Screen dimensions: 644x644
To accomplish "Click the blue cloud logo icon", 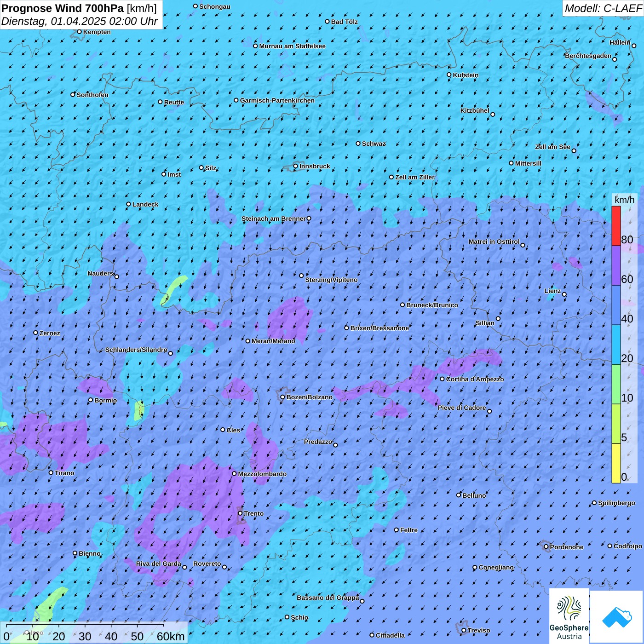I will tap(616, 616).
